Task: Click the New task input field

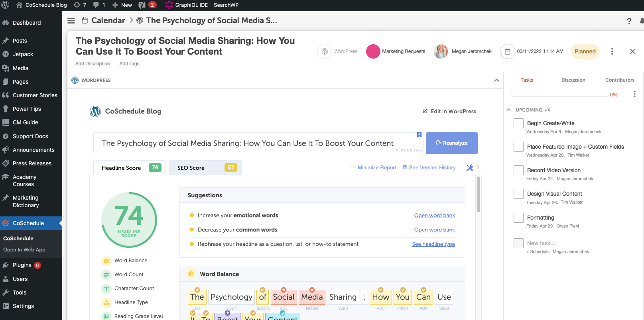Action: click(541, 243)
